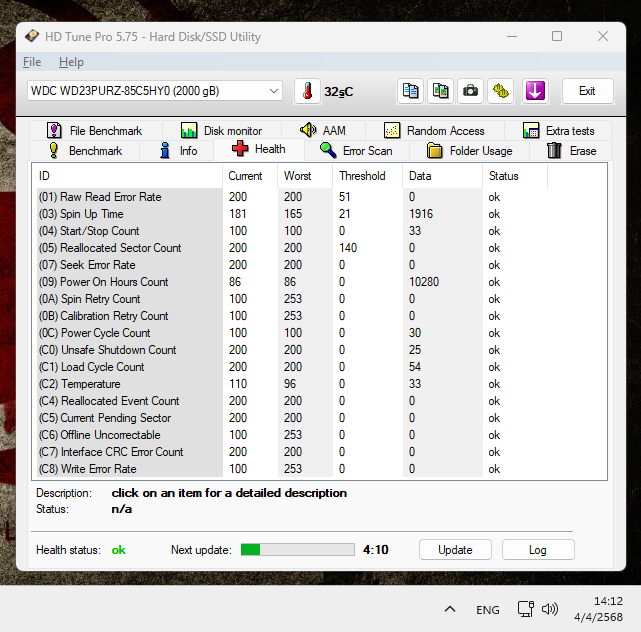Select the (C7) Interface CRC Error Count row
This screenshot has width=641, height=632.
point(292,452)
